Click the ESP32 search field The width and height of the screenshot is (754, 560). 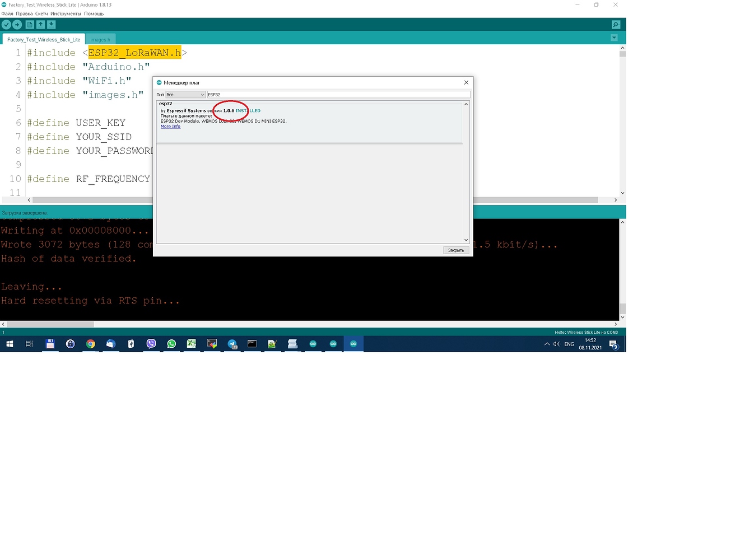[x=338, y=95]
